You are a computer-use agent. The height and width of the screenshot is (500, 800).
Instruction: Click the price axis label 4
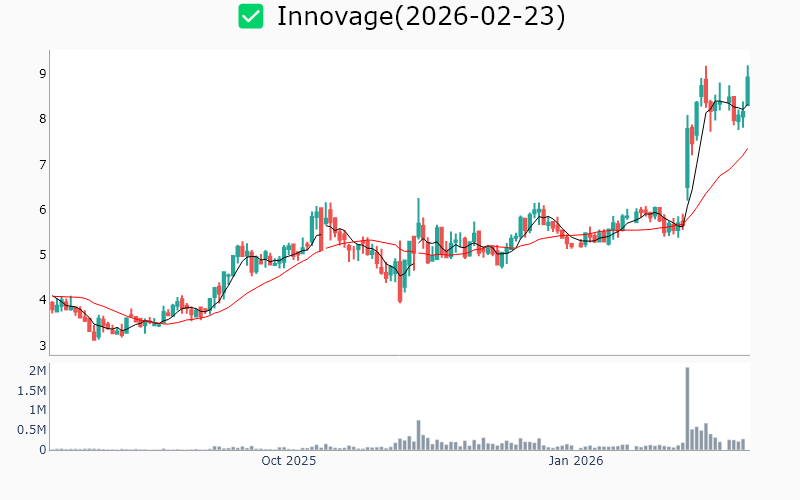pos(41,300)
